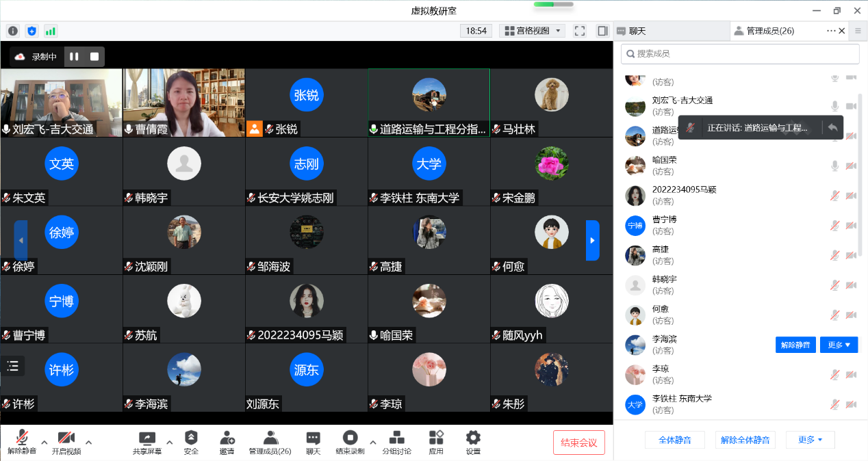Select the Manage Members (管理成员) tab
The width and height of the screenshot is (868, 461).
pos(769,31)
